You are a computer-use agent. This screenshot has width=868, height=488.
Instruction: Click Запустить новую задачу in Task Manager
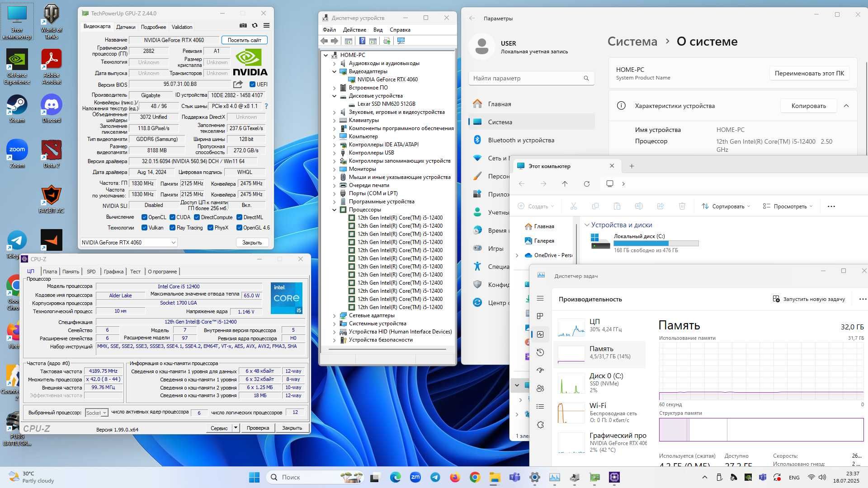tap(809, 299)
